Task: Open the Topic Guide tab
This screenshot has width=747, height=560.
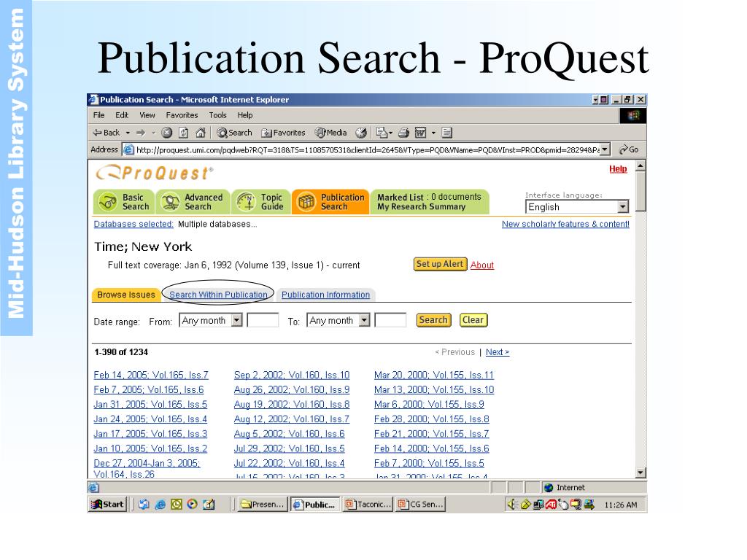Action: (261, 202)
